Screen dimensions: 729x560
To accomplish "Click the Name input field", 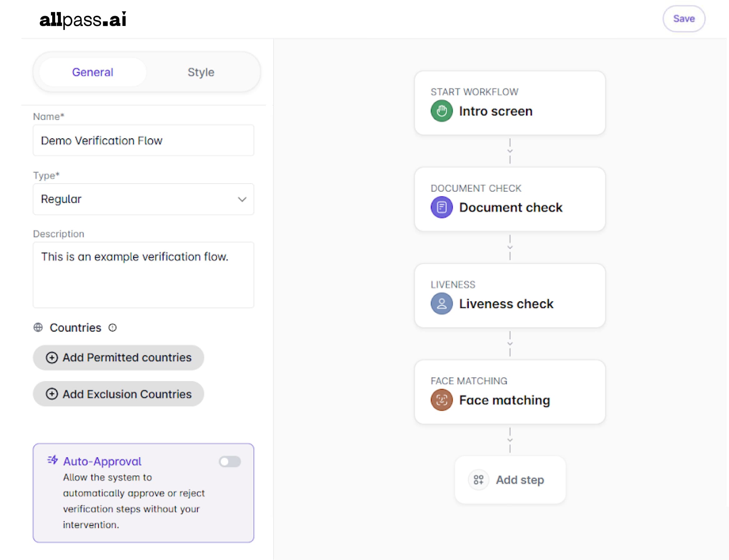I will tap(143, 140).
